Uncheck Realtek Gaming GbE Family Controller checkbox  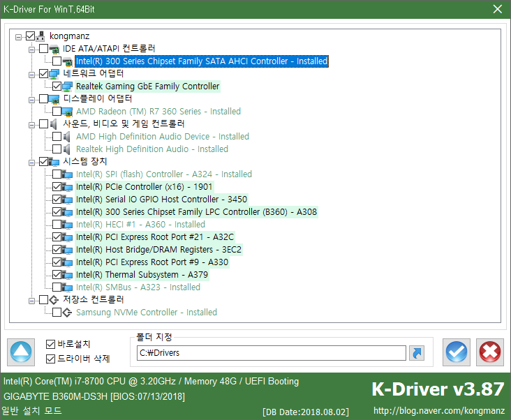click(57, 86)
